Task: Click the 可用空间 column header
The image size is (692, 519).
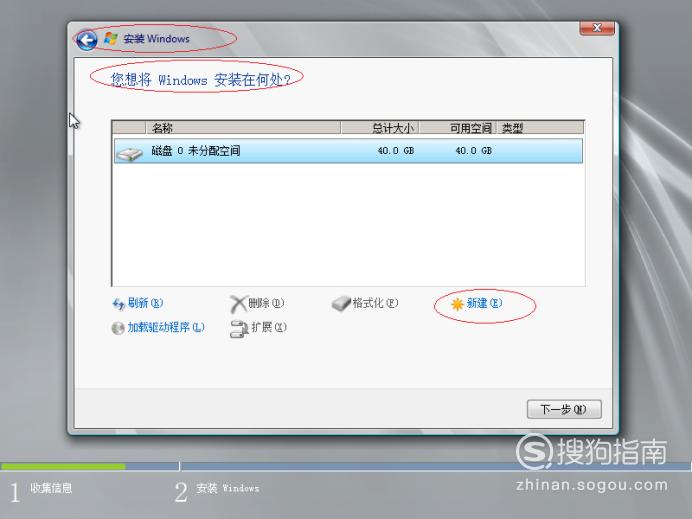Action: coord(458,128)
